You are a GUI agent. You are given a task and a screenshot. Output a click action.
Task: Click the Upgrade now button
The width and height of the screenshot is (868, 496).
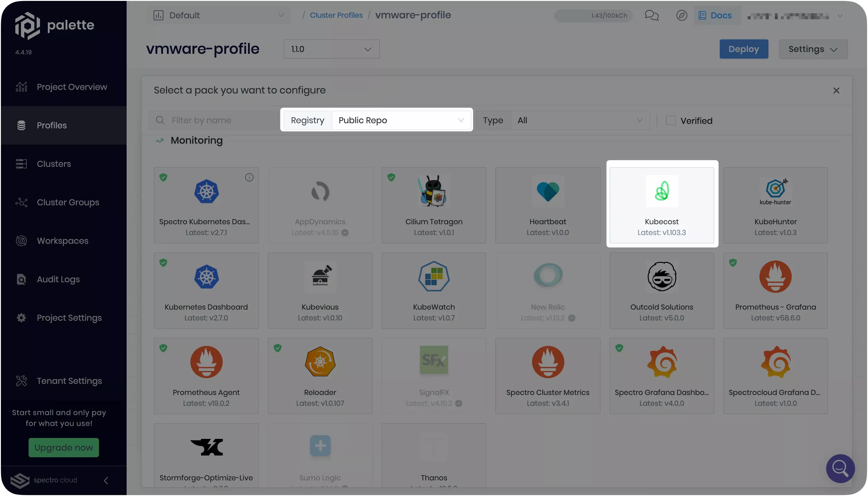pos(63,447)
